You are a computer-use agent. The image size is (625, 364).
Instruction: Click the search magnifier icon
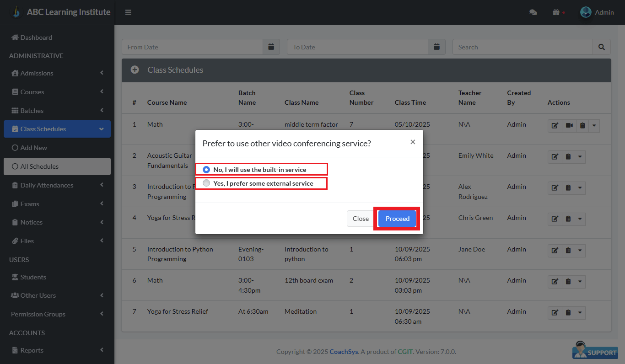602,47
